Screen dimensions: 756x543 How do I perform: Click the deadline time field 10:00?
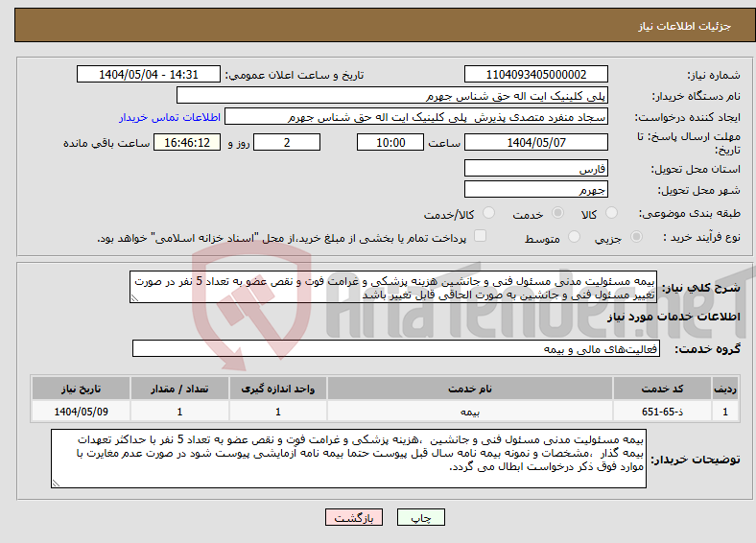[390, 142]
